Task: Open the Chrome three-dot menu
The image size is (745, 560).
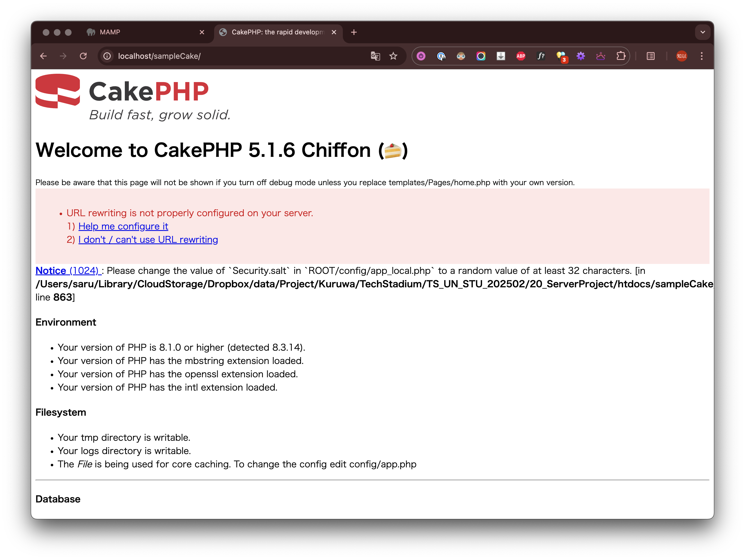Action: pos(701,56)
